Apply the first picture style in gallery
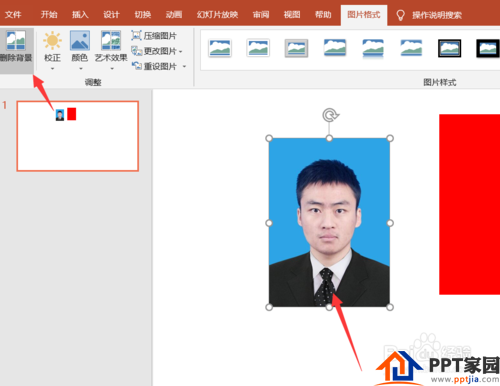 220,48
